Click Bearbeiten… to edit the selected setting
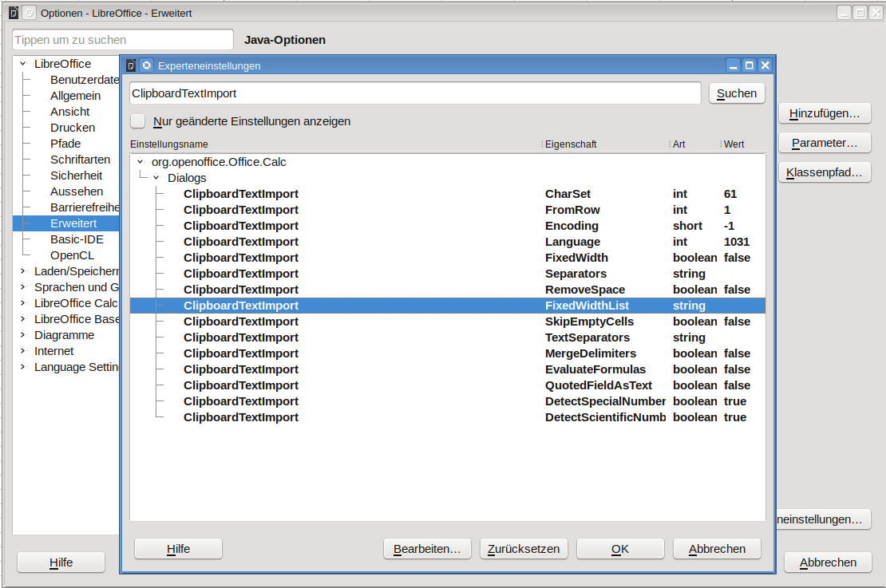This screenshot has height=588, width=886. click(x=427, y=549)
